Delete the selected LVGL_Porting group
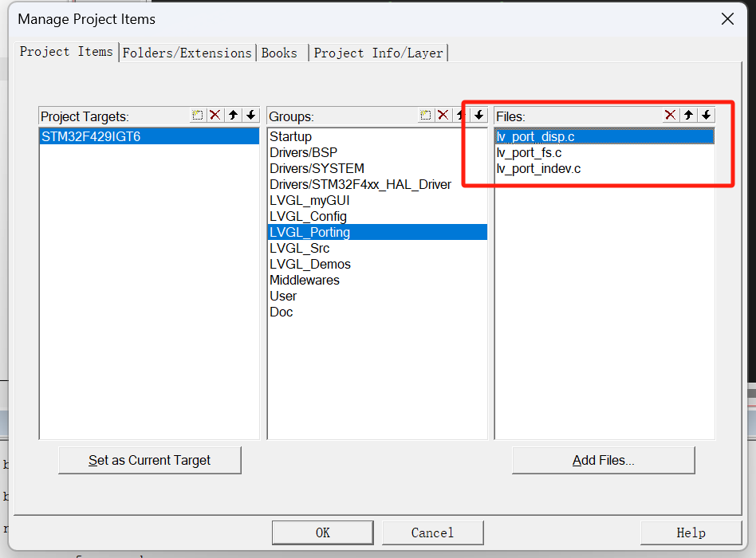 [443, 116]
